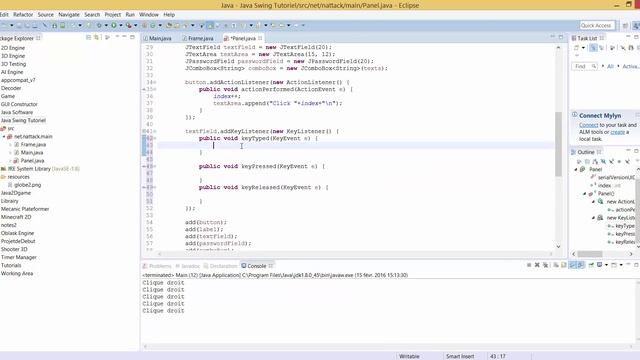Screen dimensions: 640x360
Task: Click the Run Last Tool icon
Action: 129,25
